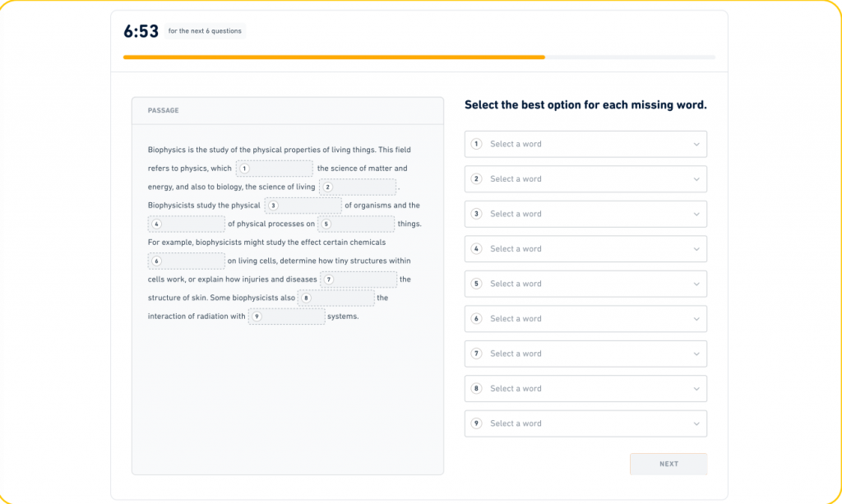Click the NEXT button
842x504 pixels.
point(668,464)
